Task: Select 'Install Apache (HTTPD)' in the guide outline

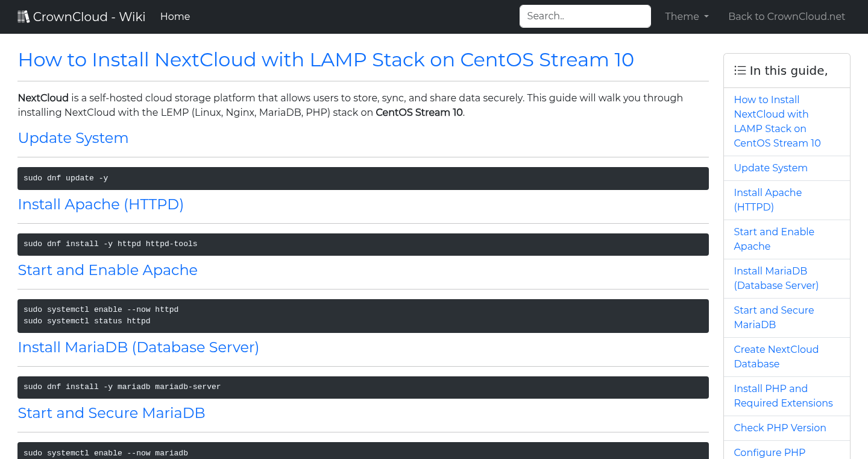Action: click(x=767, y=200)
